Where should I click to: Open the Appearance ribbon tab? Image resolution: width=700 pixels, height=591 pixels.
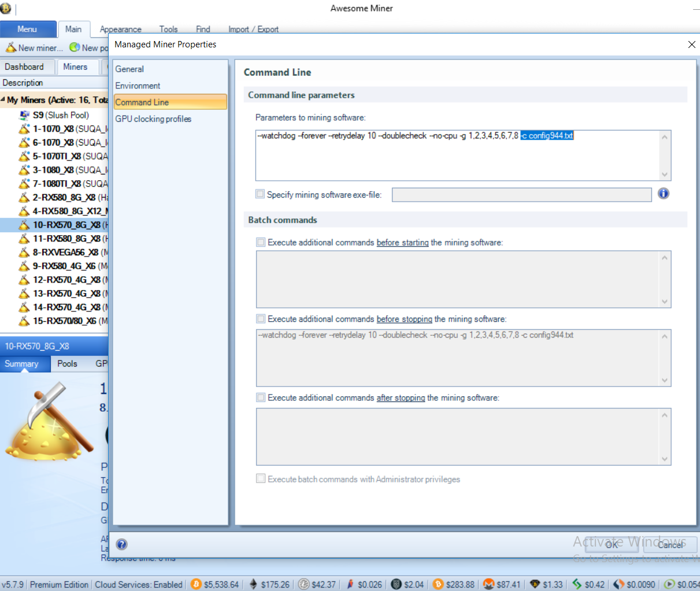click(x=120, y=29)
